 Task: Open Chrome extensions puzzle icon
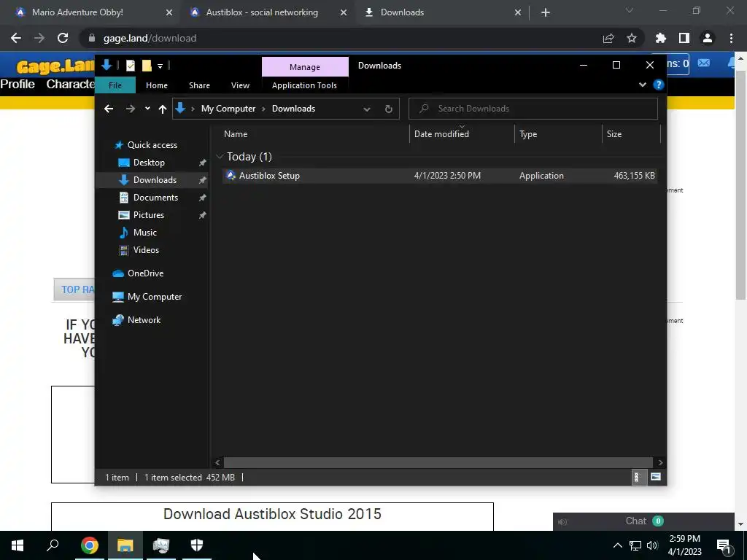tap(661, 38)
